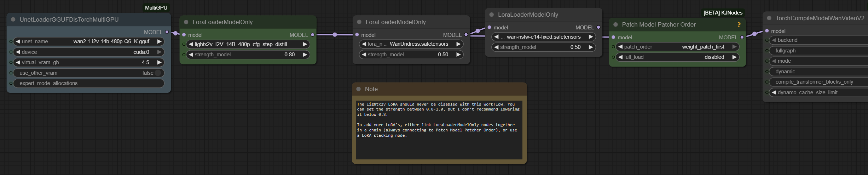Select the next unet_name with its right arrow
This screenshot has height=175, width=868.
(159, 41)
